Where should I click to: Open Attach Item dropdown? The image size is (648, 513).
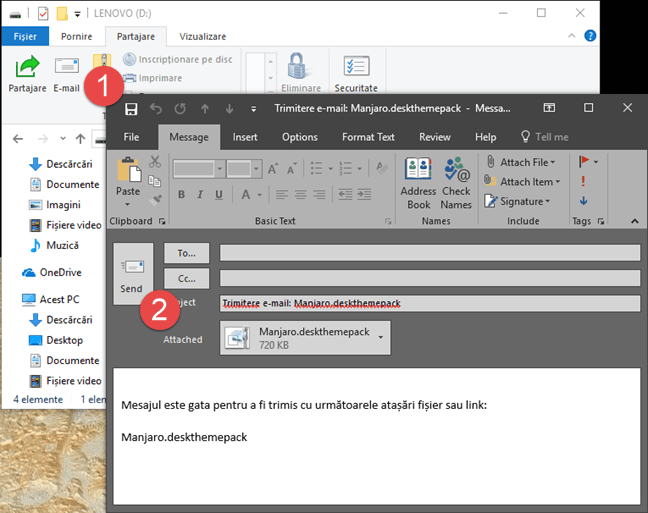pyautogui.click(x=522, y=181)
